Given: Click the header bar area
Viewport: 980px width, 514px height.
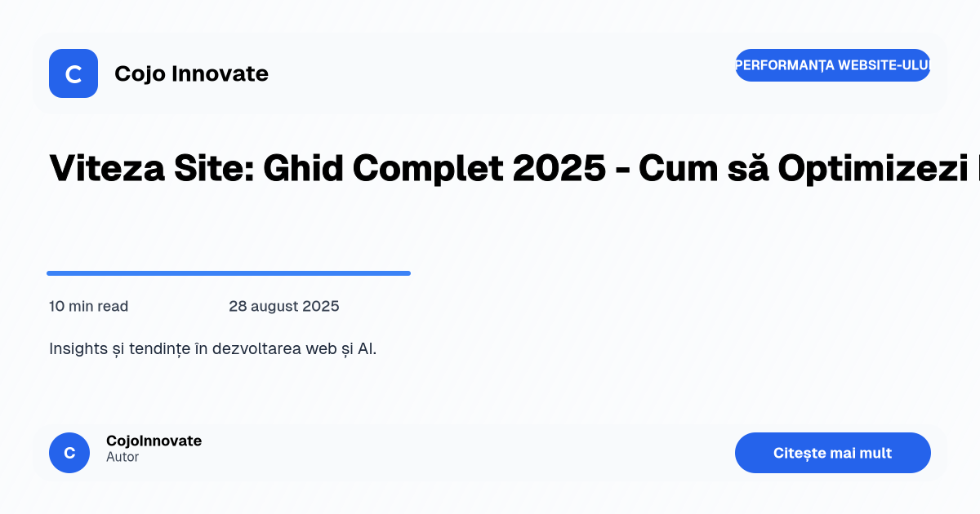Looking at the screenshot, I should [x=490, y=73].
